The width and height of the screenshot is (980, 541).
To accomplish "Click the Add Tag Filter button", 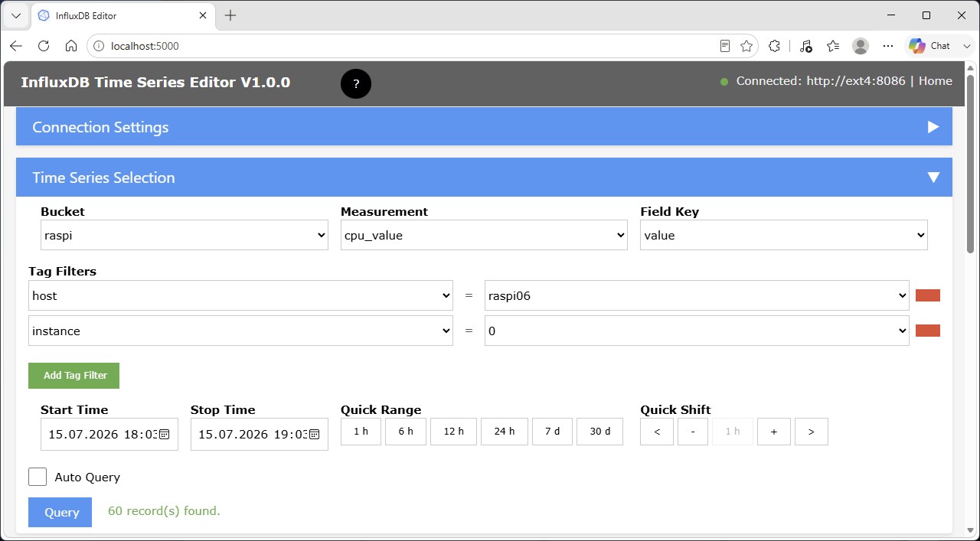I will pyautogui.click(x=73, y=376).
